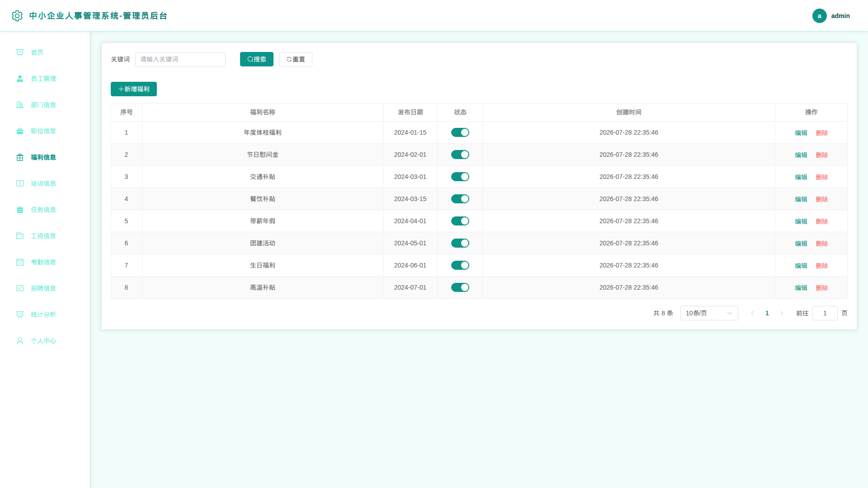The width and height of the screenshot is (868, 488).
Task: Go to previous page arrow
Action: (x=752, y=313)
